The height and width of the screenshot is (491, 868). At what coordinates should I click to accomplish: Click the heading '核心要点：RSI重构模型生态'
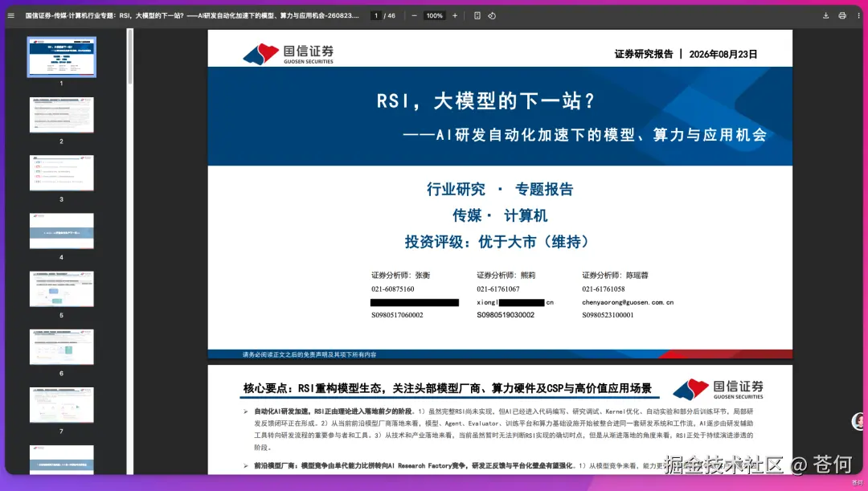click(313, 389)
